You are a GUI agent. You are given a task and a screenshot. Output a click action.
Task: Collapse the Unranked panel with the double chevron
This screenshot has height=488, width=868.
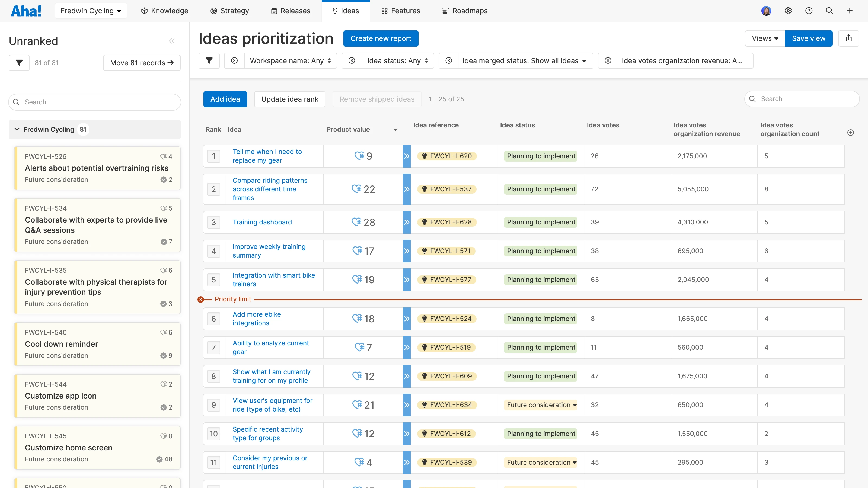click(x=172, y=41)
